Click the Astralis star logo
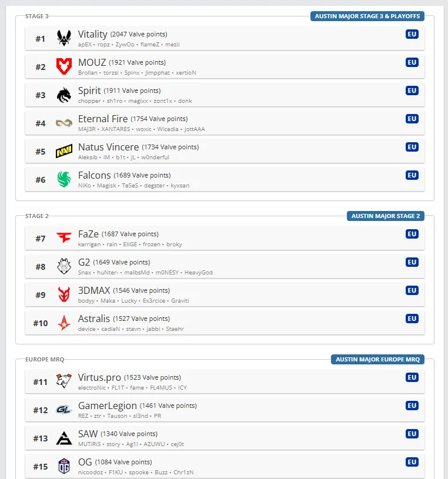The height and width of the screenshot is (479, 448). click(64, 323)
